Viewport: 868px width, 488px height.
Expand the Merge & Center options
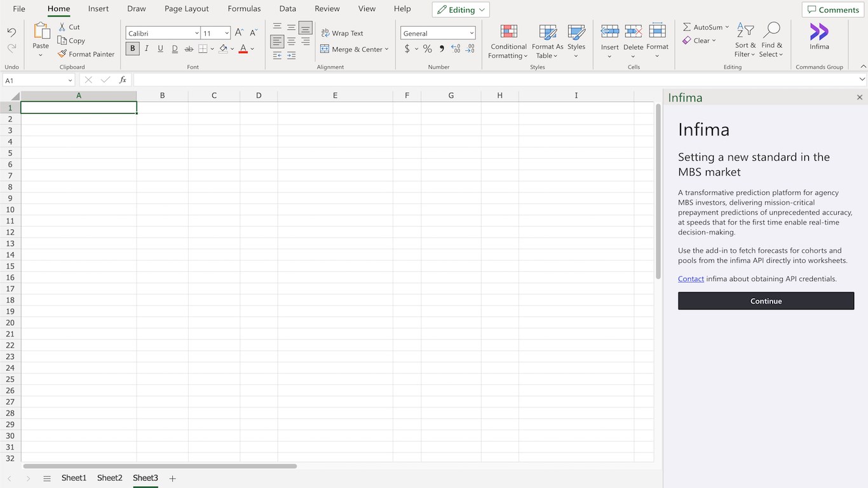coord(386,49)
